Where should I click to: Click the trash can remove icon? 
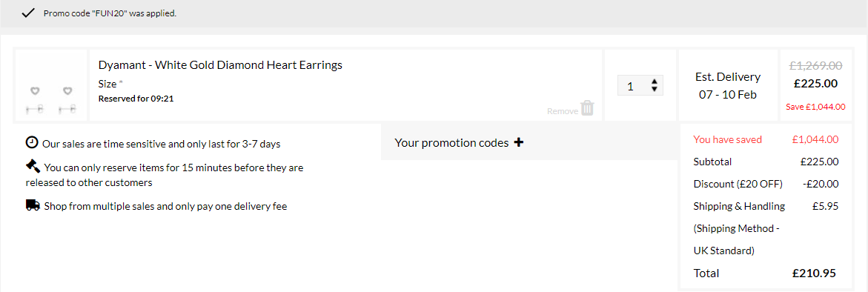587,108
